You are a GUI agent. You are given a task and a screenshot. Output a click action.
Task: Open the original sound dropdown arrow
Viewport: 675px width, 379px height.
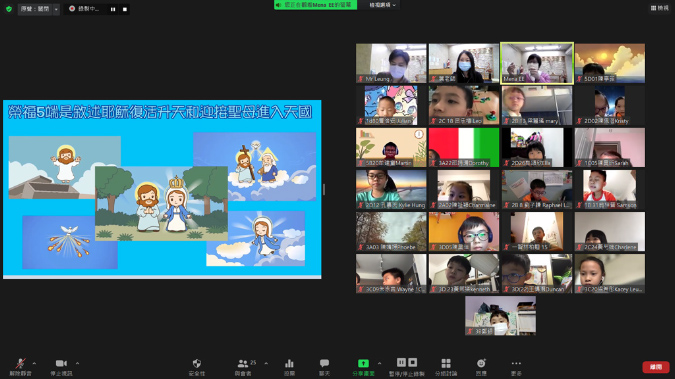click(56, 9)
